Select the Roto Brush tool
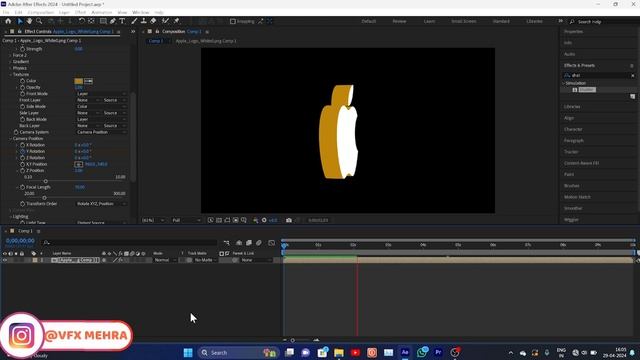The width and height of the screenshot is (640, 360). 165,21
